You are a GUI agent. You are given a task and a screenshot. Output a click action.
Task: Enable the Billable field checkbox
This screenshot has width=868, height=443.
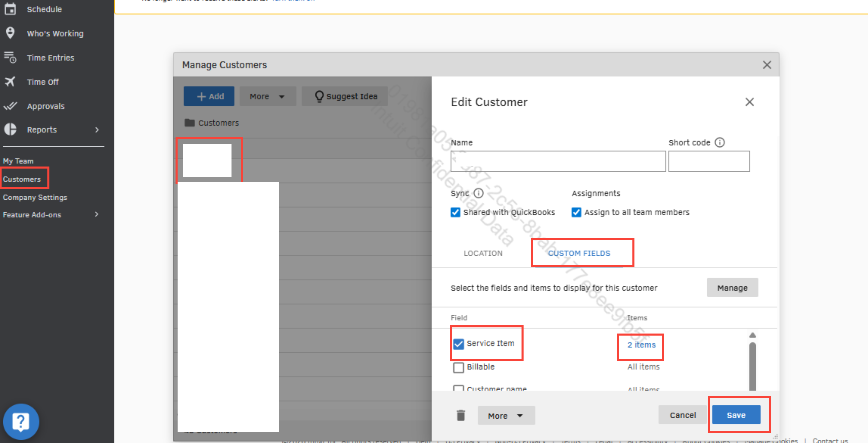(458, 367)
